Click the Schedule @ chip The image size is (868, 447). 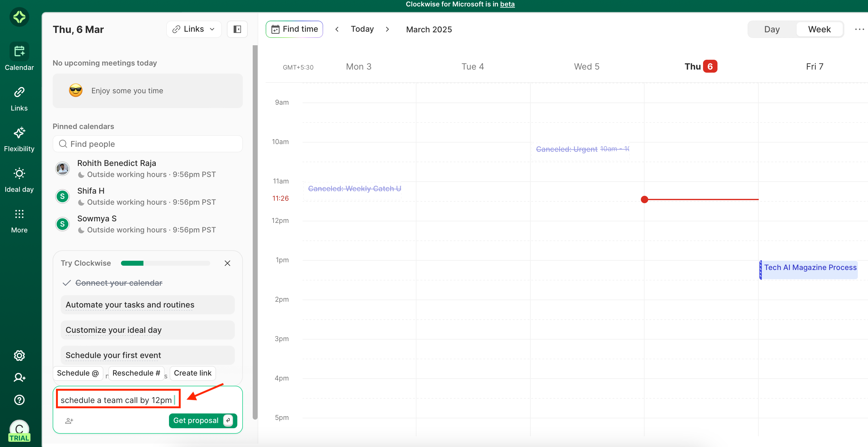coord(78,373)
